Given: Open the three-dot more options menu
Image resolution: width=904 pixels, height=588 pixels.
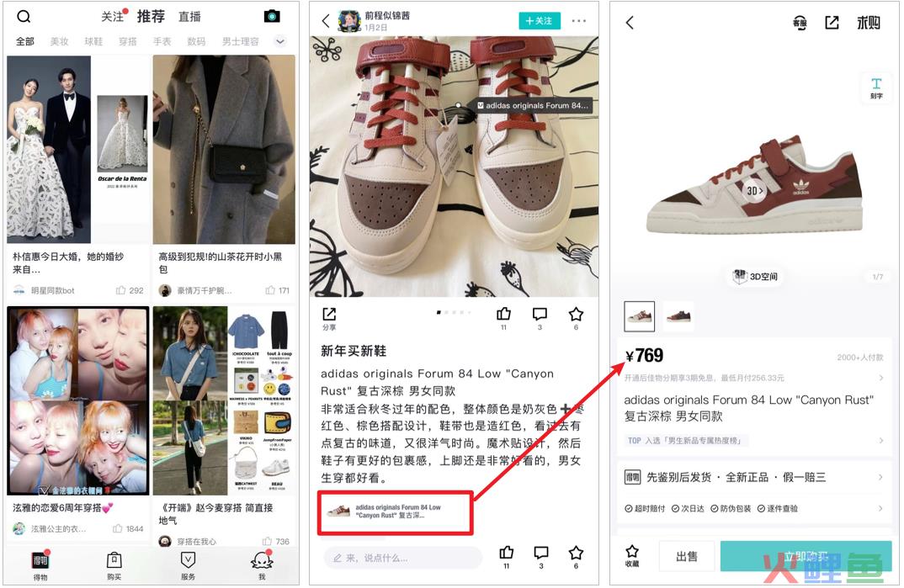Looking at the screenshot, I should click(579, 21).
